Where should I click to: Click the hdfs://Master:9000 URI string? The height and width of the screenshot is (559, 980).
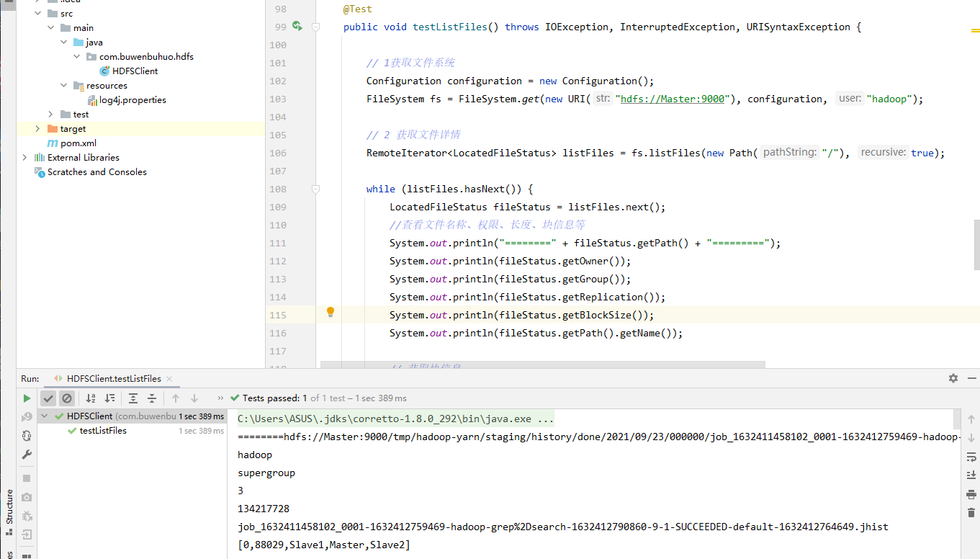click(x=673, y=99)
